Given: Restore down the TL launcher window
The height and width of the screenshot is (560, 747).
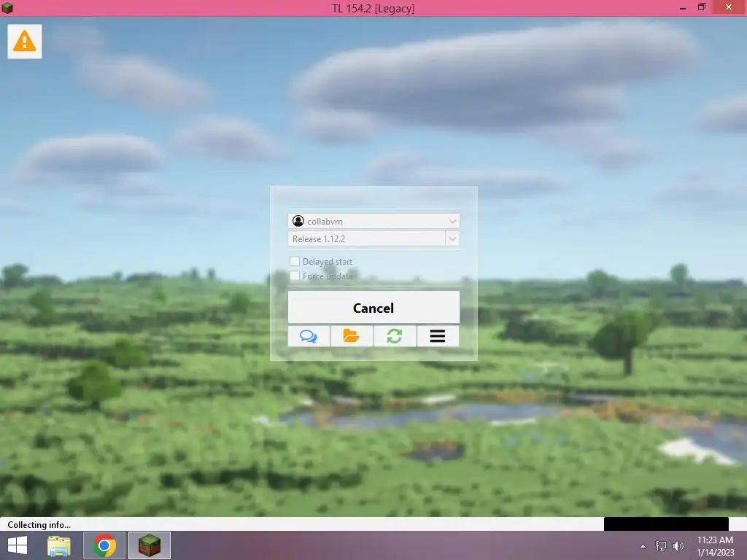Looking at the screenshot, I should pos(702,7).
